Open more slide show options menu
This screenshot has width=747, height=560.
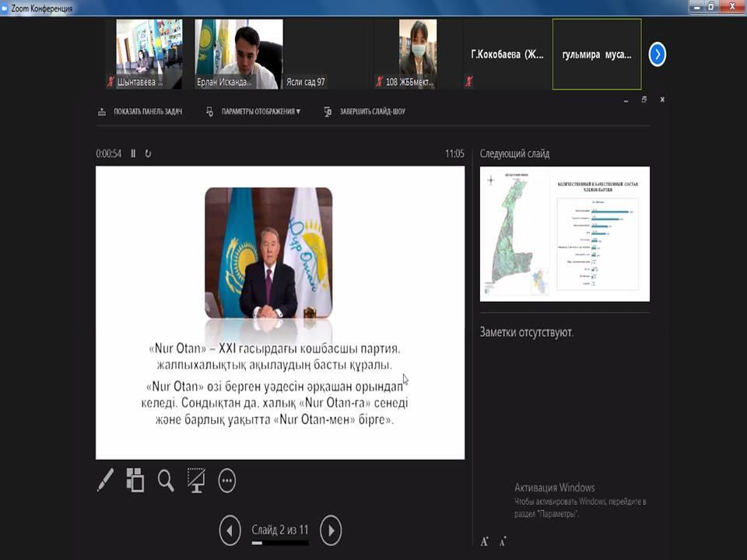tap(226, 481)
